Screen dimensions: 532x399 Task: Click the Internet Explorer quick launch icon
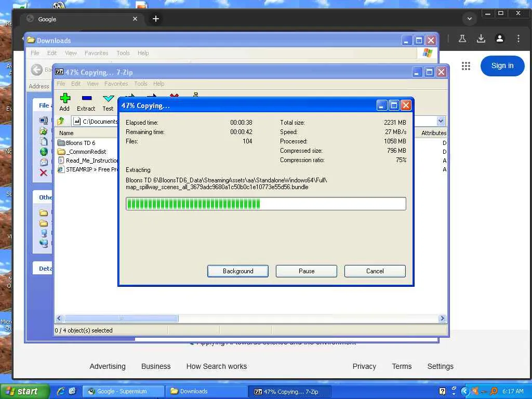coord(61,391)
